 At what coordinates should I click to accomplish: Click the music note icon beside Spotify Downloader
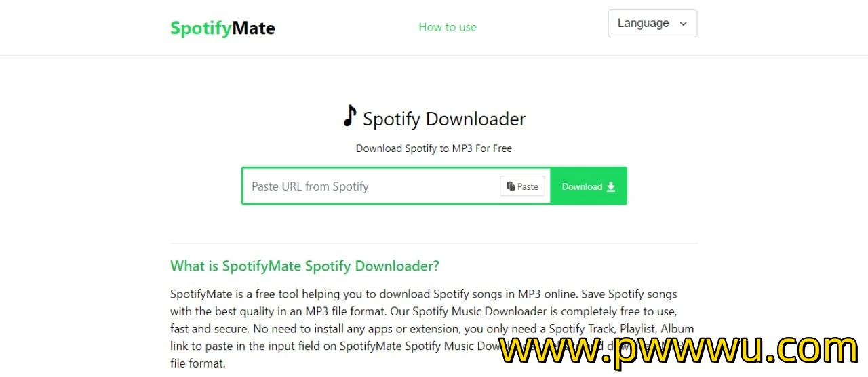tap(350, 116)
